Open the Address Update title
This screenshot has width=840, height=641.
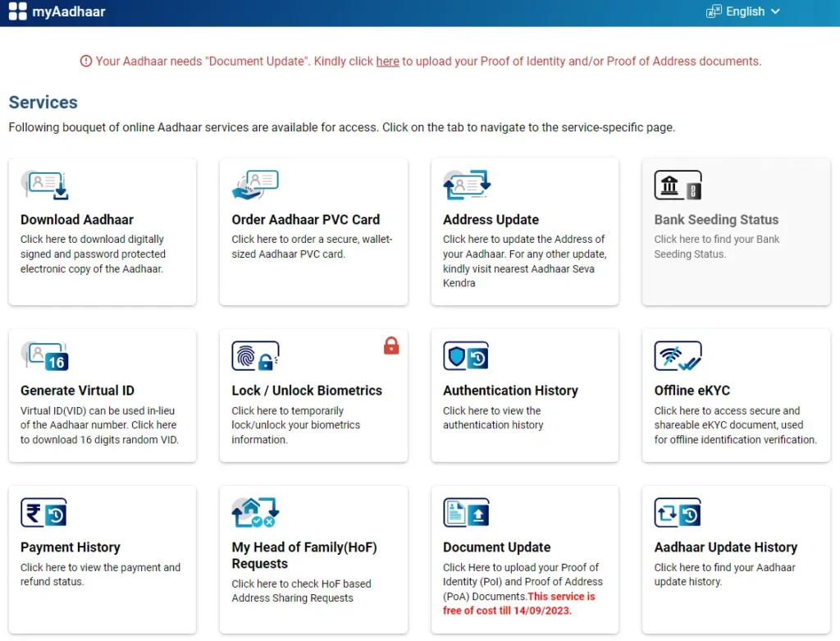coord(491,220)
